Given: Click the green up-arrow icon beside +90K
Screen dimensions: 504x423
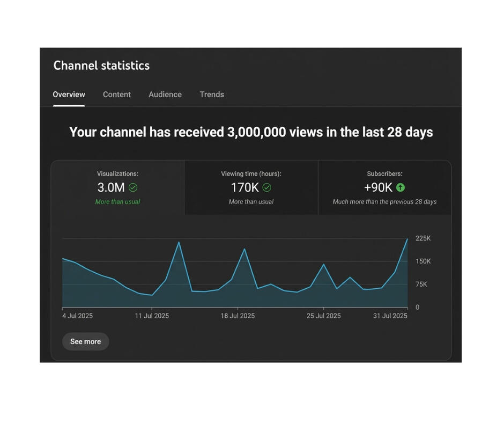Looking at the screenshot, I should [400, 187].
